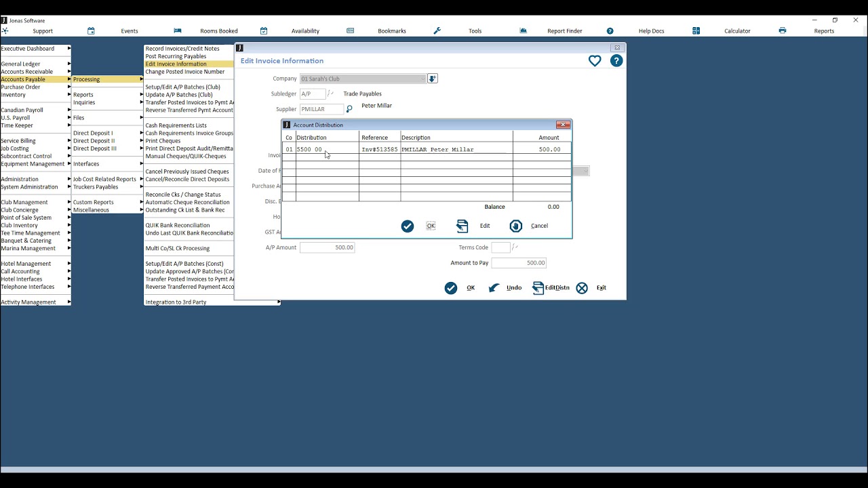
Task: Choose Post Recurring Payables
Action: [x=189, y=56]
